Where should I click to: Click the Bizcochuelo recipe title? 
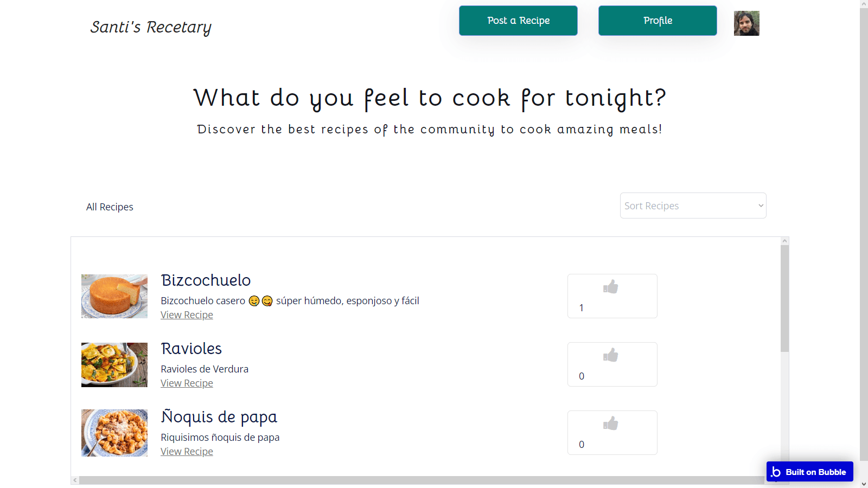(x=206, y=280)
